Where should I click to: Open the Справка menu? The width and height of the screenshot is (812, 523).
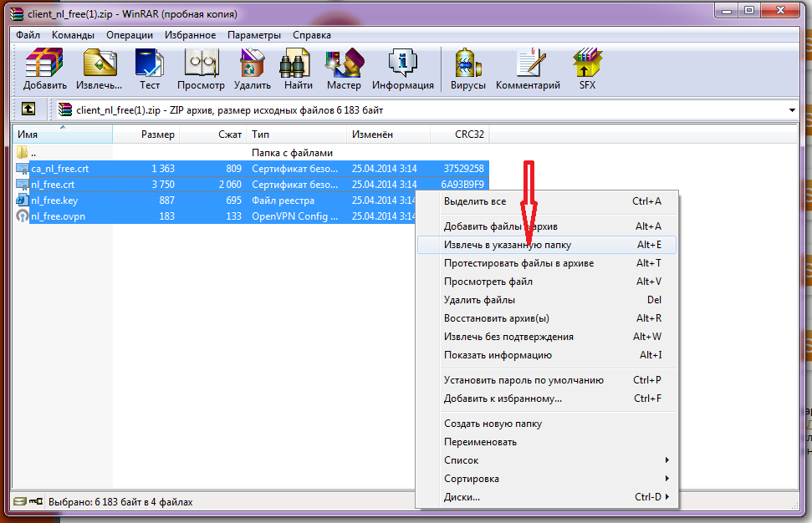pos(312,35)
